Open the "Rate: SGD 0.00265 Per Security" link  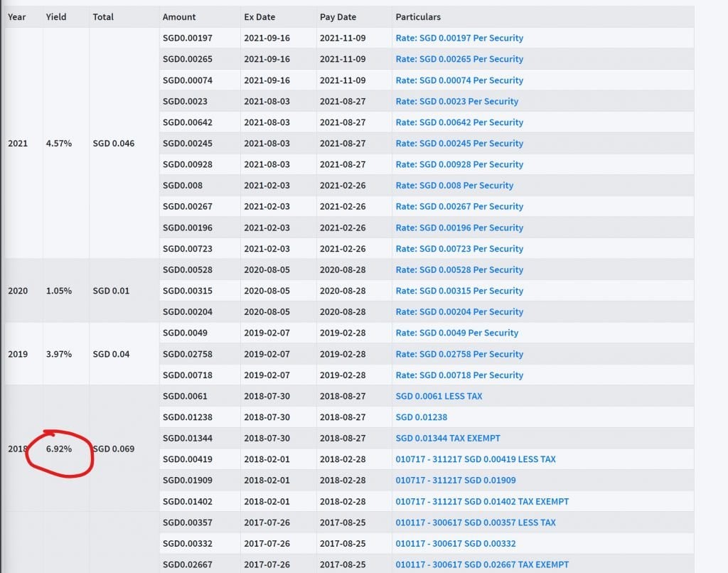pyautogui.click(x=459, y=59)
